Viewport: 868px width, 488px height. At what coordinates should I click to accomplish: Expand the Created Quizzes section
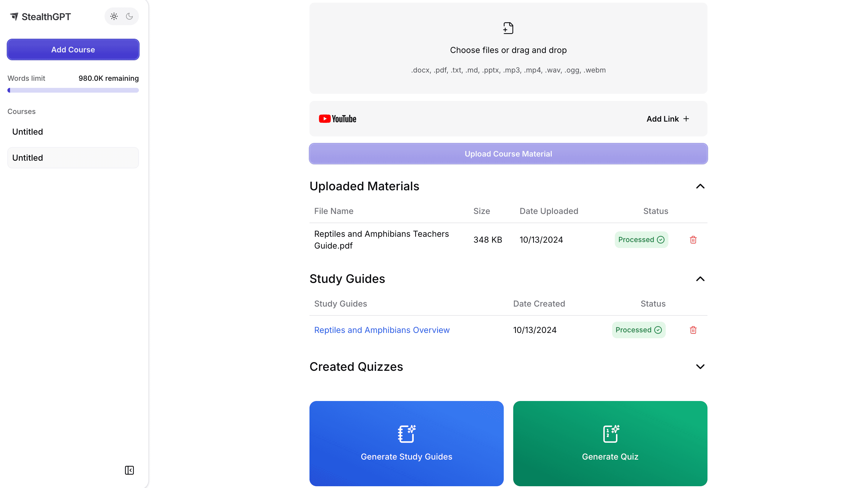[700, 367]
